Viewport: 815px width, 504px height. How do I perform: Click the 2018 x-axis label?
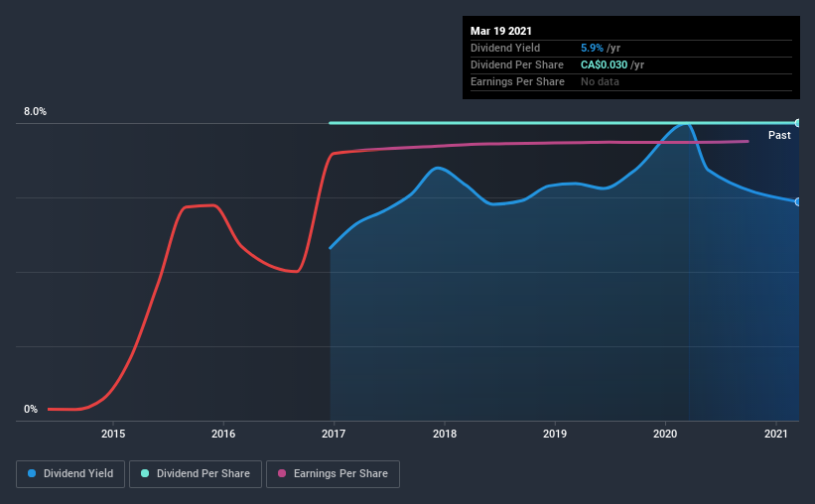[x=445, y=434]
